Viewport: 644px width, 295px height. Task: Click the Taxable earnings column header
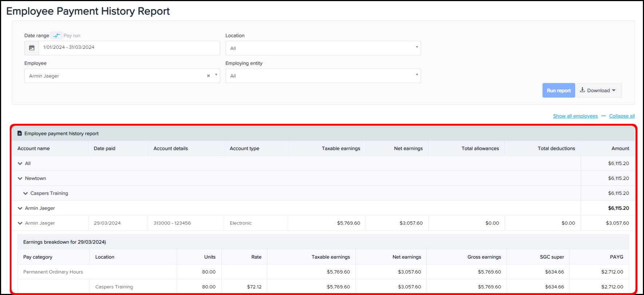pos(341,149)
